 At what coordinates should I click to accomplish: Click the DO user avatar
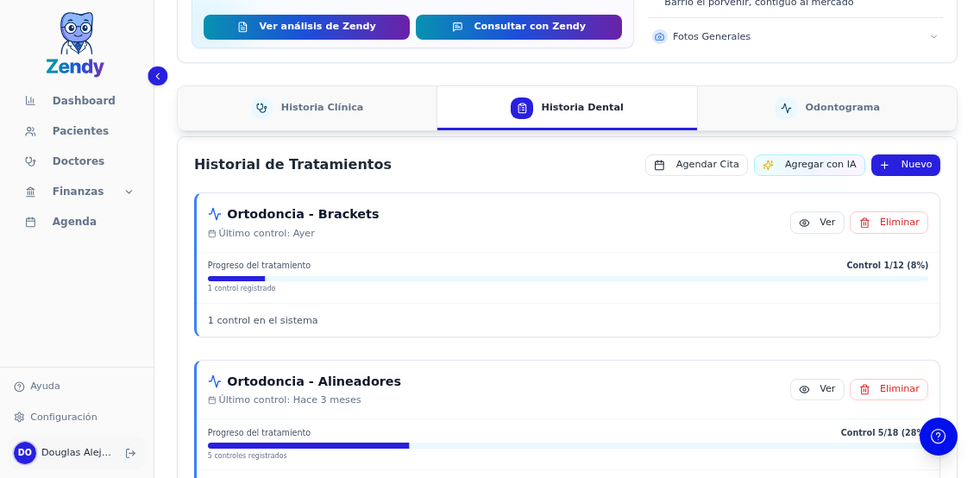click(x=25, y=453)
